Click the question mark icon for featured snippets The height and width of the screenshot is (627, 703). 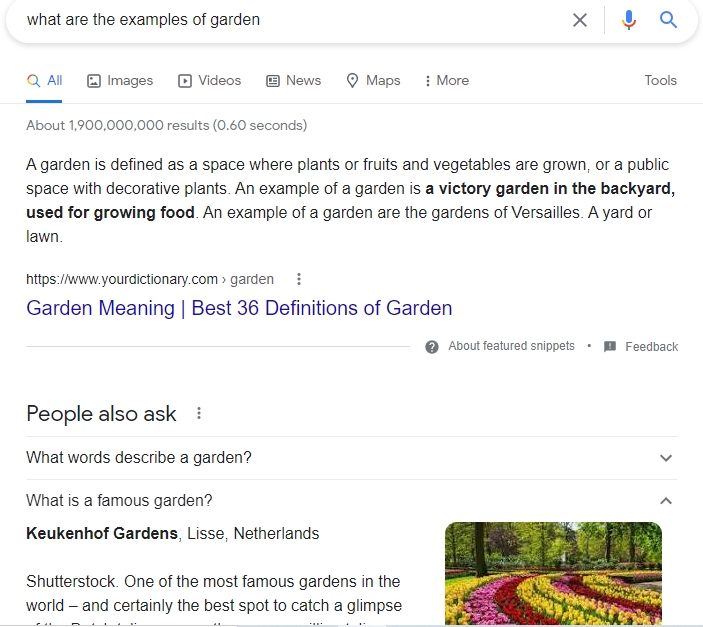(432, 347)
